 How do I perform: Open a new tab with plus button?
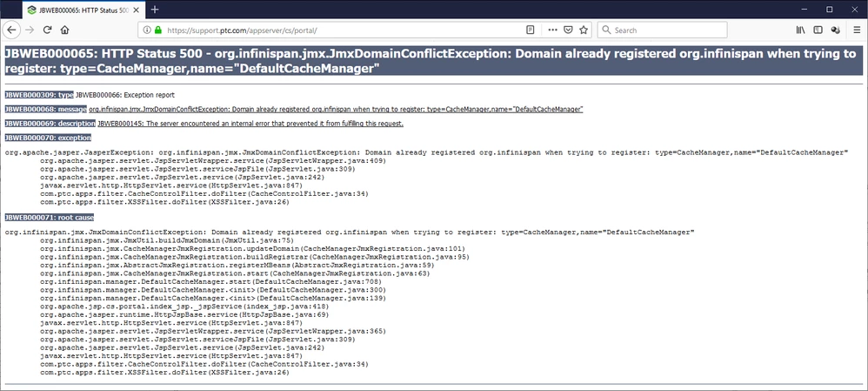click(x=155, y=10)
